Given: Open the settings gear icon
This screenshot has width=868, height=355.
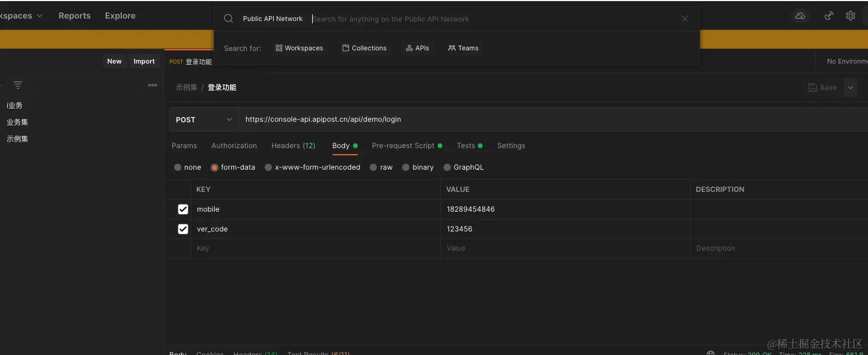Looking at the screenshot, I should tap(851, 16).
